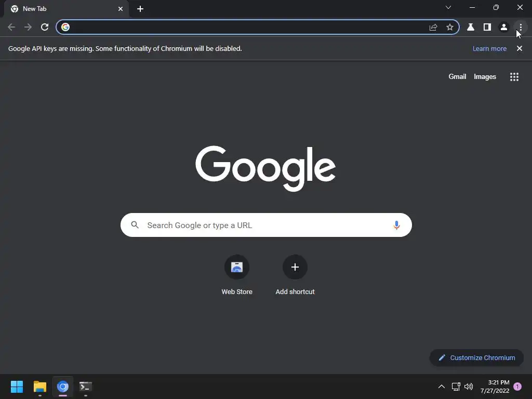Click the Google logo
Viewport: 532px width, 399px height.
click(265, 169)
